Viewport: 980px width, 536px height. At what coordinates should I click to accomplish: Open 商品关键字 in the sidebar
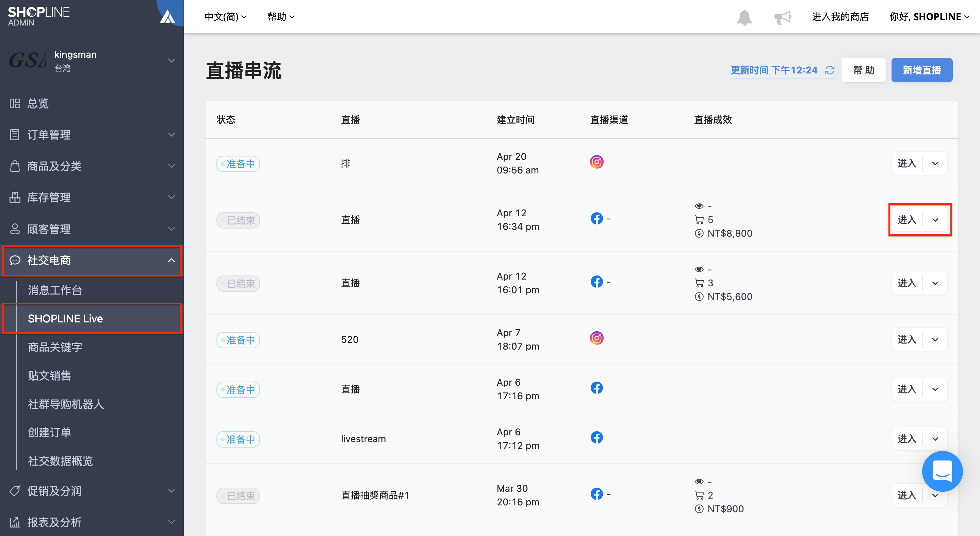point(55,347)
